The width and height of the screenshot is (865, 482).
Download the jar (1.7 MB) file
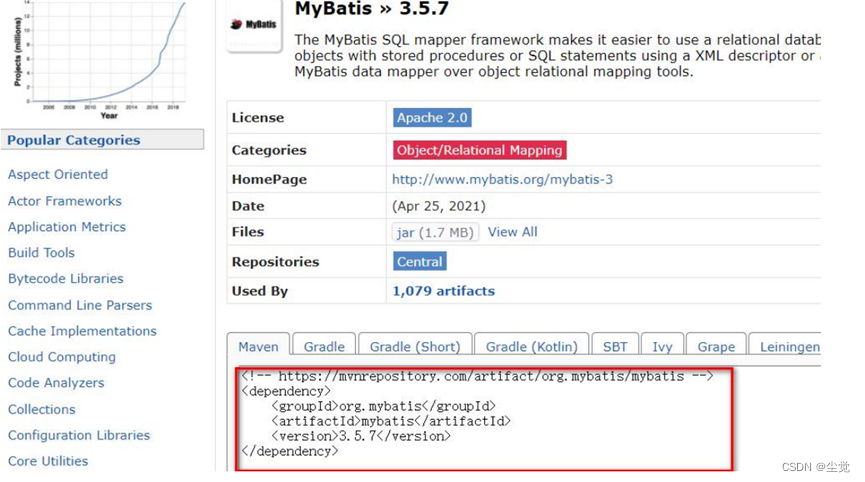click(x=436, y=232)
